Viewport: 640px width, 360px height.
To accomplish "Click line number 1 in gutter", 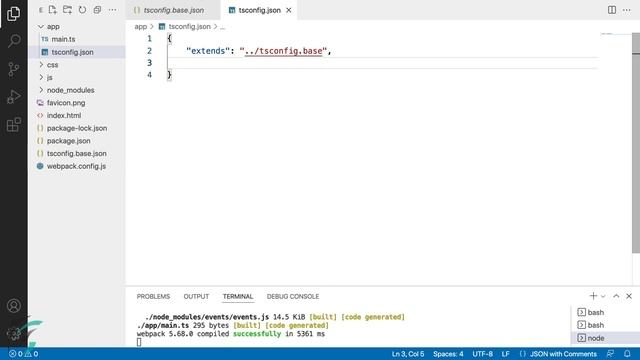I will pyautogui.click(x=149, y=39).
